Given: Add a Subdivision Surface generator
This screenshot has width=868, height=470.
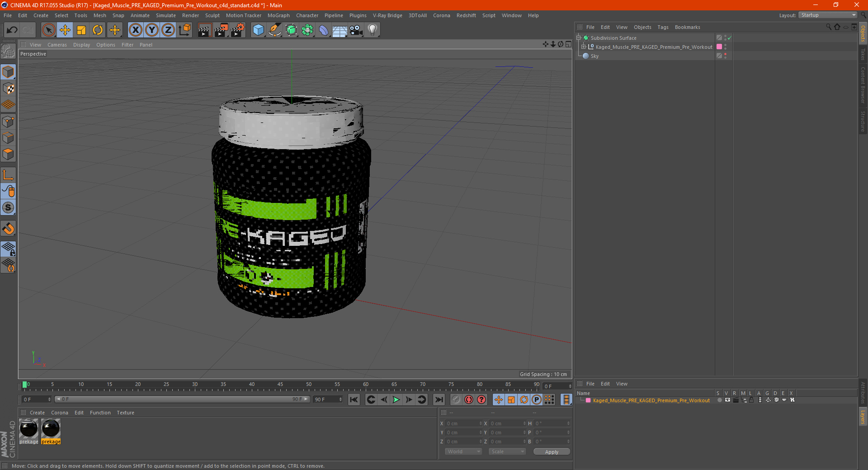Looking at the screenshot, I should click(x=291, y=30).
